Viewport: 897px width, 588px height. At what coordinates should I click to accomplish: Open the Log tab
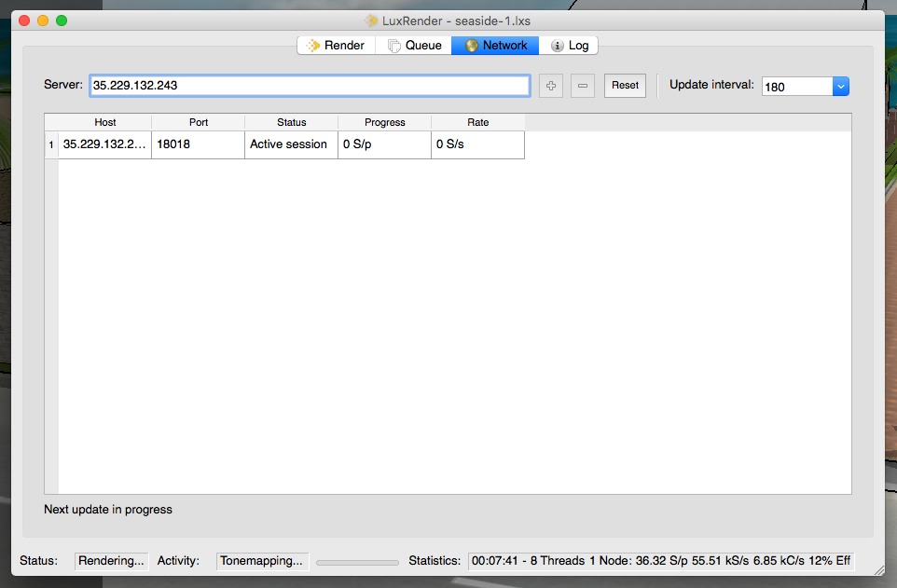[569, 45]
